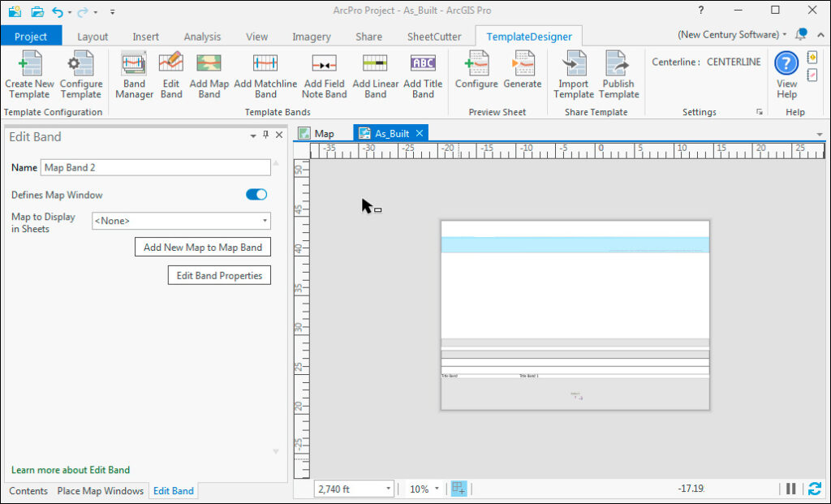831x504 pixels.
Task: Click Create New Template icon
Action: coord(29,64)
